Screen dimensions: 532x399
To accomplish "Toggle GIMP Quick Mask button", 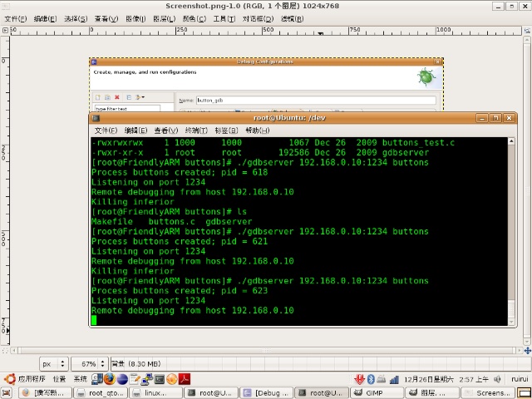I will point(5,351).
